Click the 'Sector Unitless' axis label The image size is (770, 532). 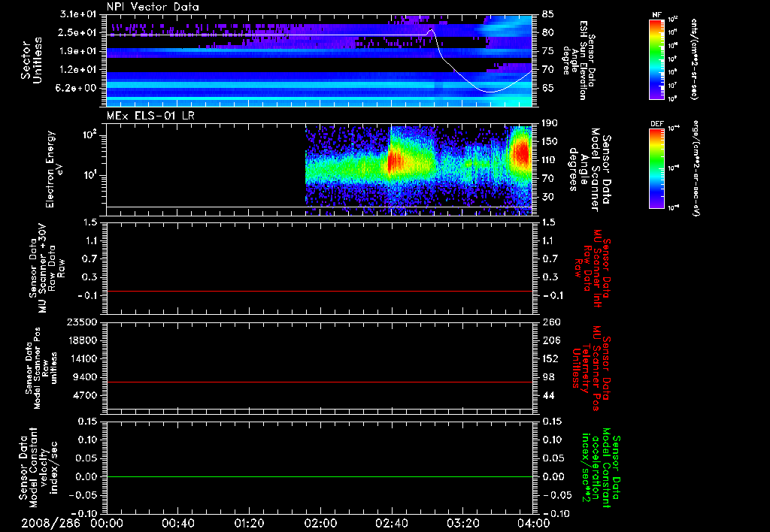(x=32, y=61)
